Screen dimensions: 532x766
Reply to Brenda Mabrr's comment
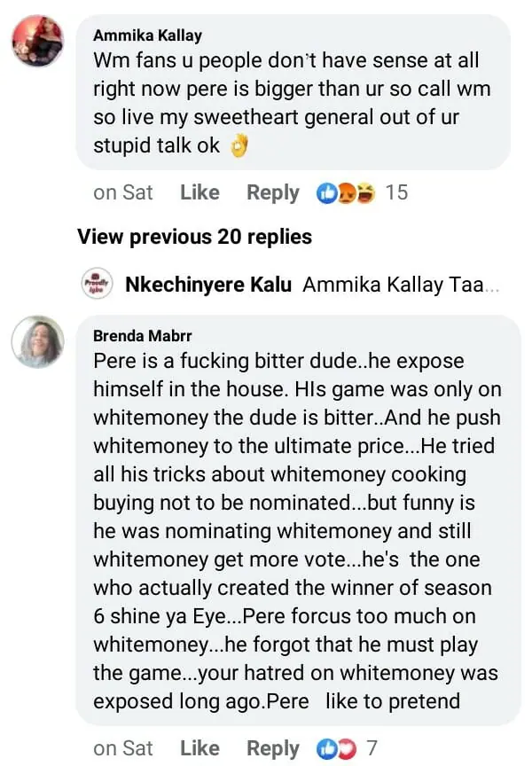click(272, 747)
